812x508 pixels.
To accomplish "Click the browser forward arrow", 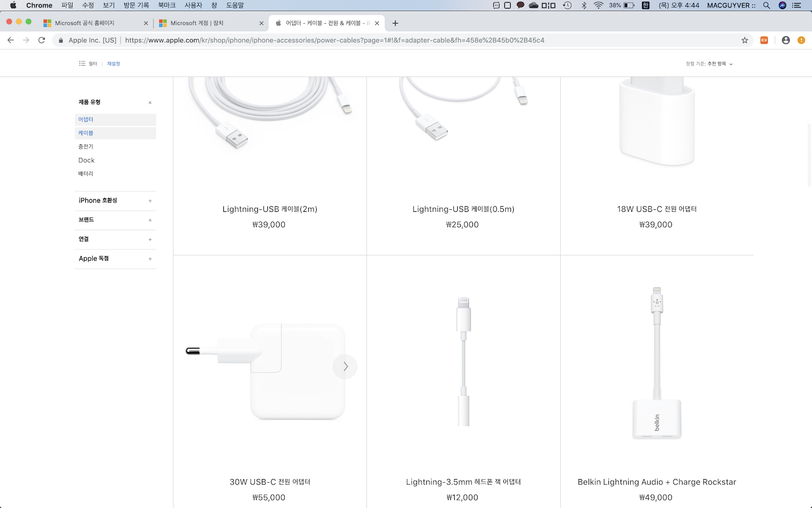I will (26, 40).
